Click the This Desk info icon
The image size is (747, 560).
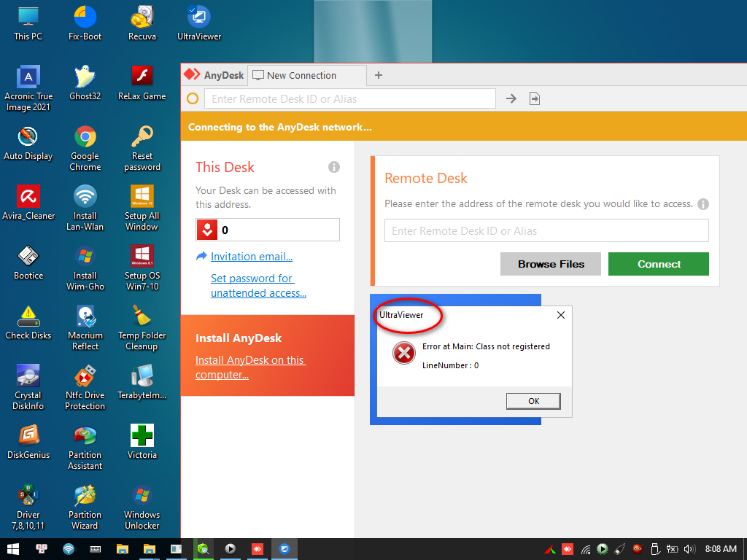click(334, 167)
